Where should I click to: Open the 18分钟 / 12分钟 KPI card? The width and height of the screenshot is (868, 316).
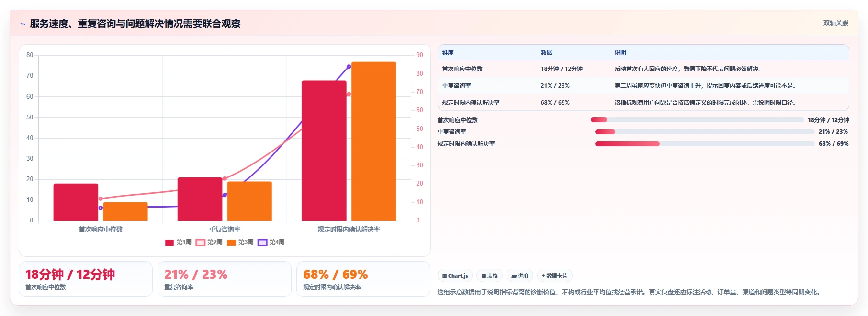[86, 279]
